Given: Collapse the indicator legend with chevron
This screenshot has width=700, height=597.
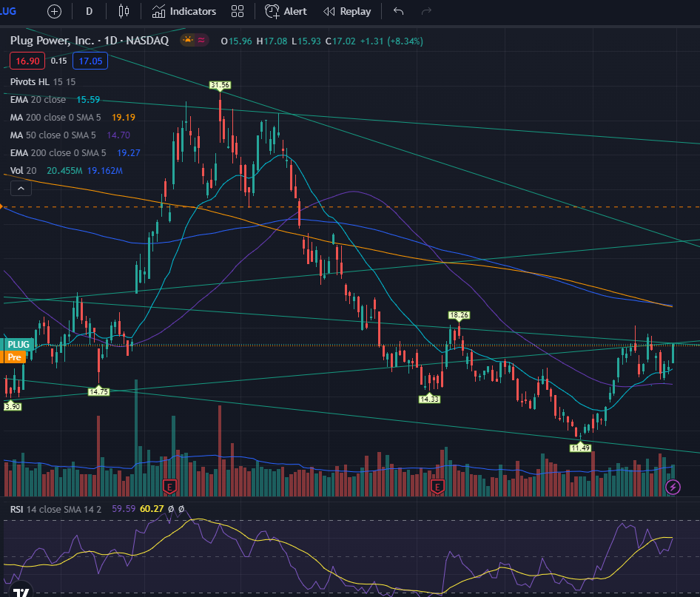Looking at the screenshot, I should tap(21, 189).
